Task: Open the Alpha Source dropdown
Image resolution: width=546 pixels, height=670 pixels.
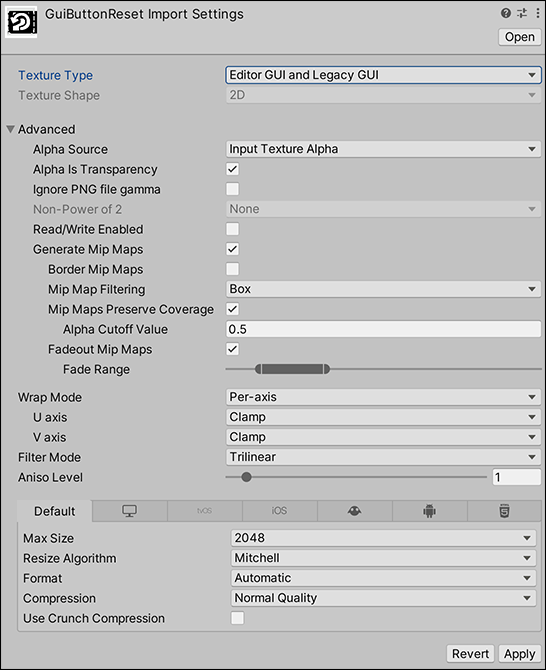Action: (x=383, y=149)
